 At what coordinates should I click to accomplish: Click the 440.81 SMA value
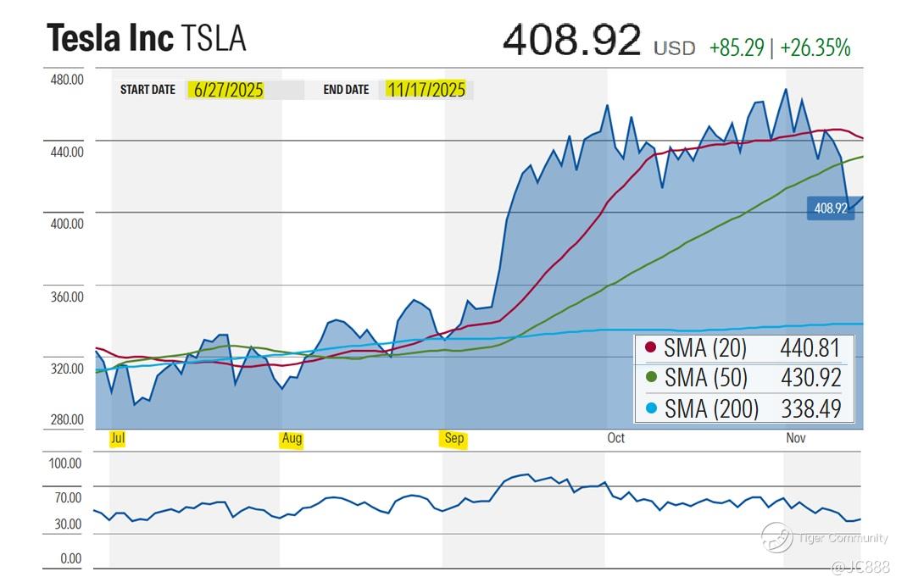(810, 348)
